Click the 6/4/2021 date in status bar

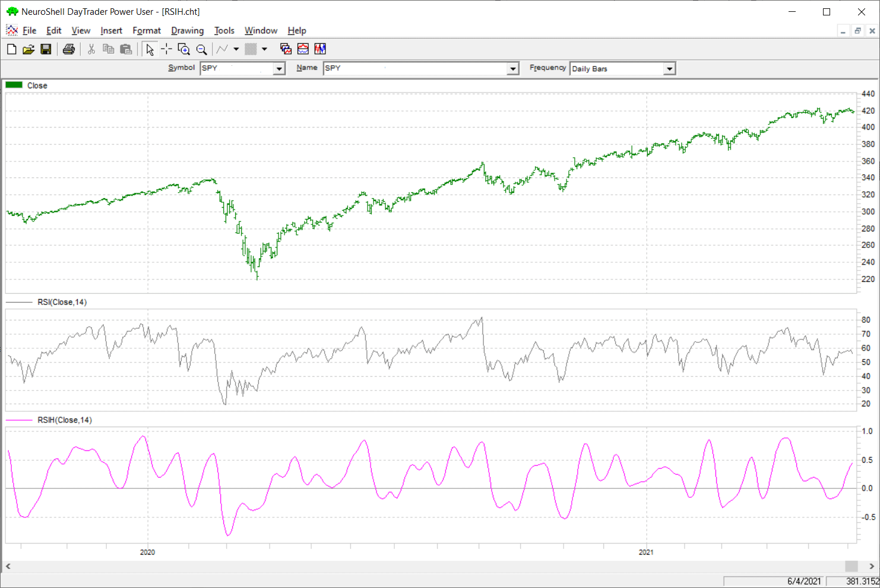[x=804, y=581]
